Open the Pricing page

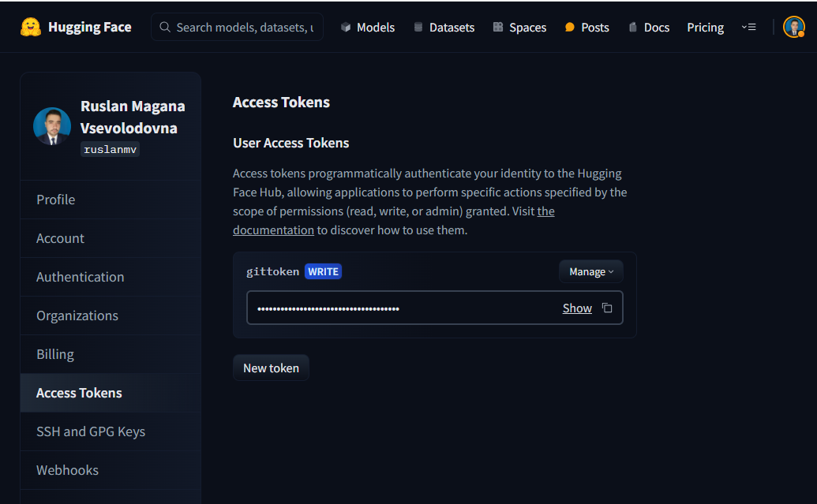[x=705, y=27]
